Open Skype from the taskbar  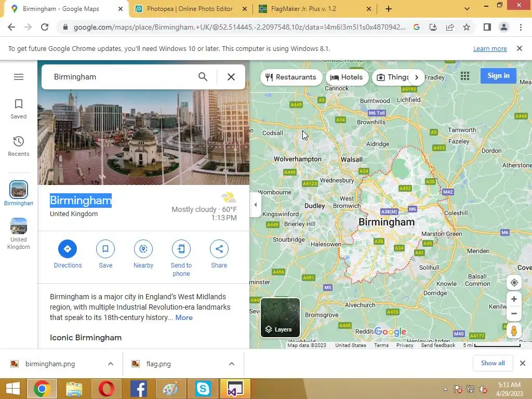tap(203, 389)
